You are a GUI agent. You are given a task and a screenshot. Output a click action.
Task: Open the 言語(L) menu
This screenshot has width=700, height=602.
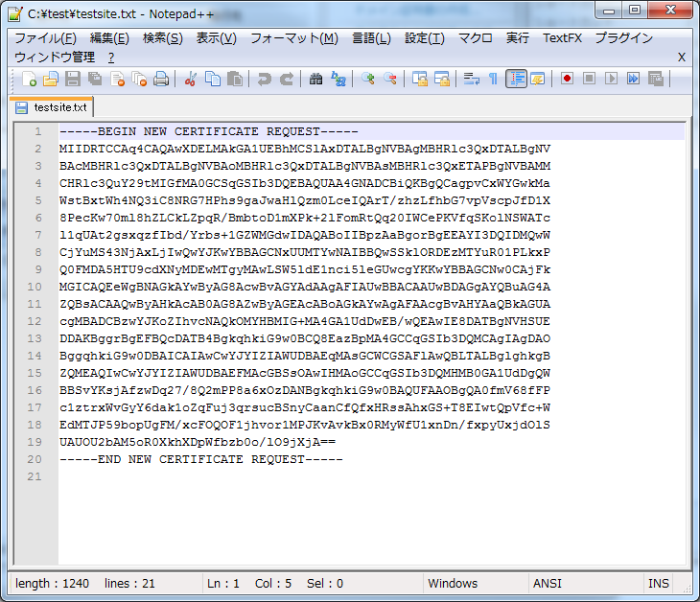[x=371, y=38]
